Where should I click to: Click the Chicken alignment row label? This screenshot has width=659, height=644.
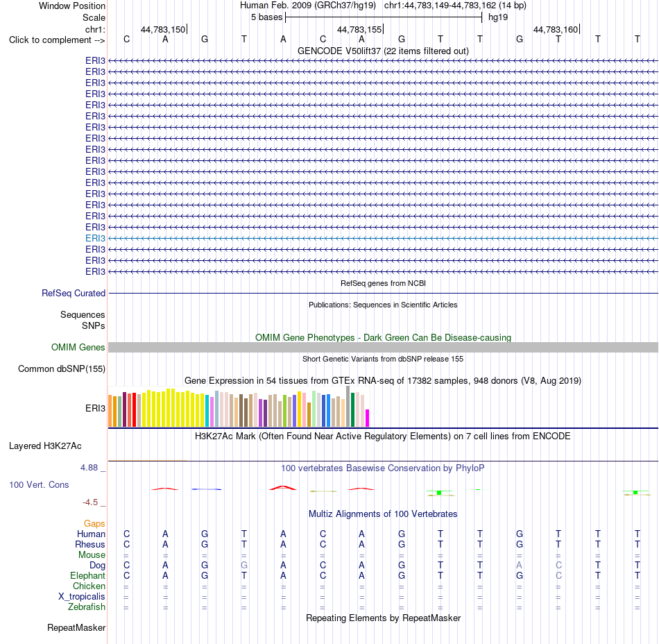tap(89, 586)
